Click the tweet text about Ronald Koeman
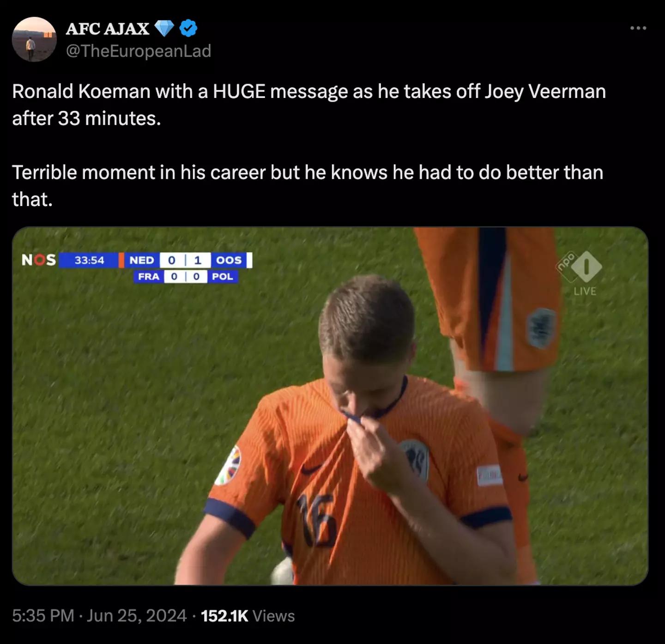665x644 pixels. [x=309, y=145]
